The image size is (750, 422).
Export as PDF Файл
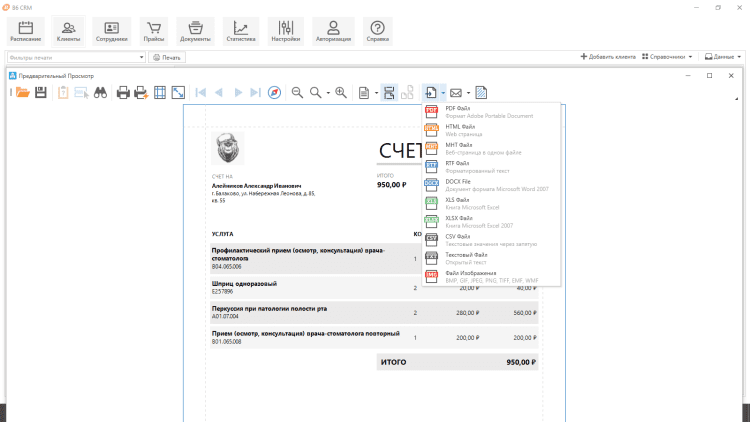[491, 112]
